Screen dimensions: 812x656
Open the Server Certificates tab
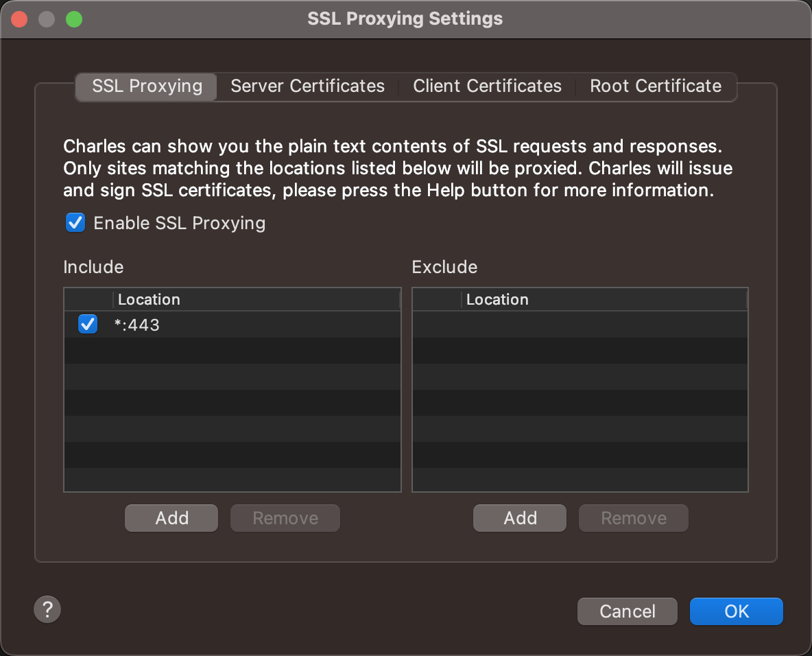[x=307, y=86]
